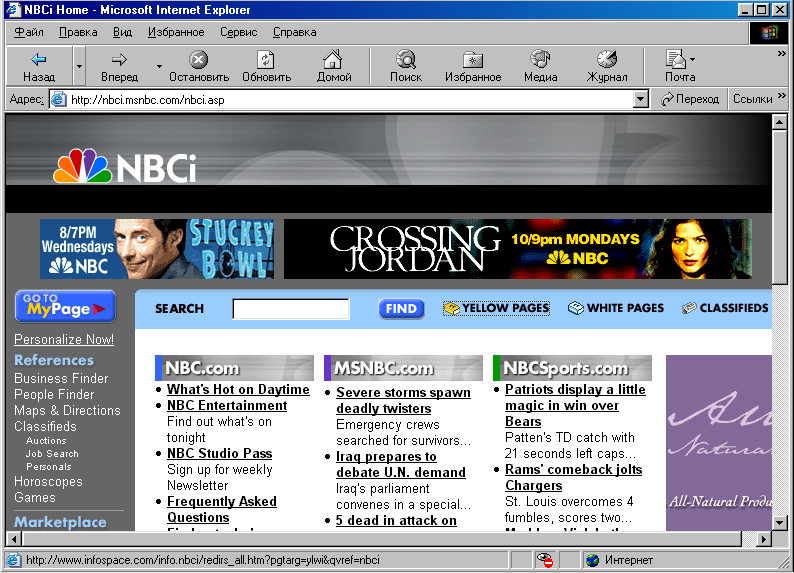Click the NBC.com section header
Image resolution: width=794 pixels, height=573 pixels.
[x=234, y=367]
